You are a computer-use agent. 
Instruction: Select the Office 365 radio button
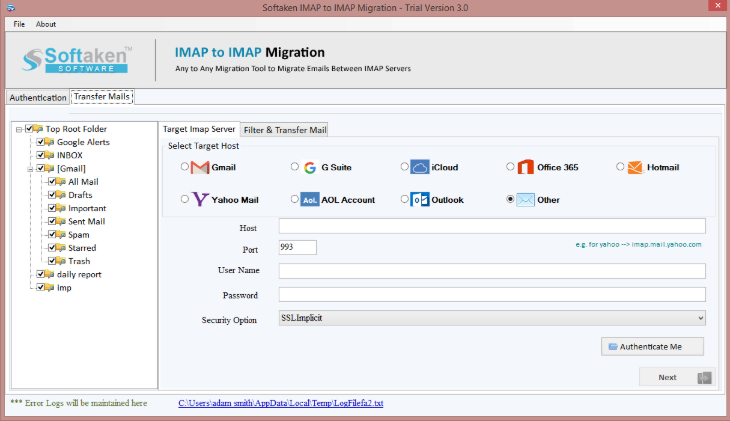510,166
